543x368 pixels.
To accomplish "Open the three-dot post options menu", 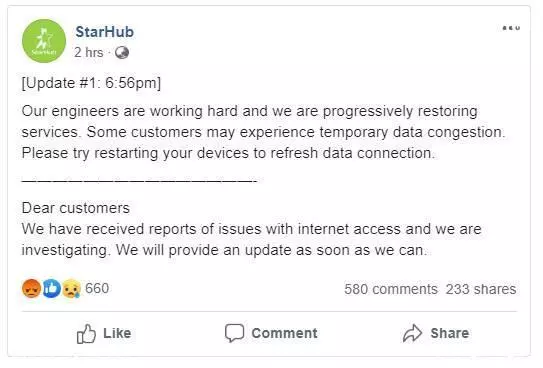I will coord(511,28).
